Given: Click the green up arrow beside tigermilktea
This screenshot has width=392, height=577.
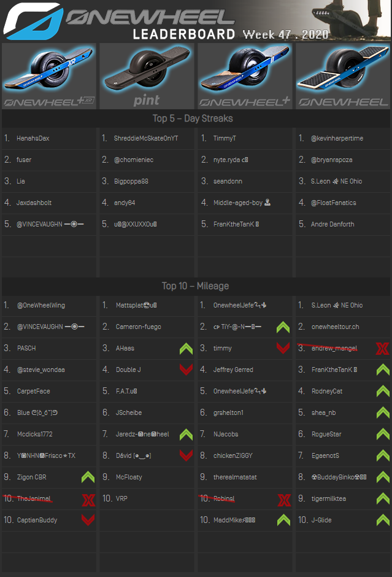Looking at the screenshot, I should pos(382,499).
